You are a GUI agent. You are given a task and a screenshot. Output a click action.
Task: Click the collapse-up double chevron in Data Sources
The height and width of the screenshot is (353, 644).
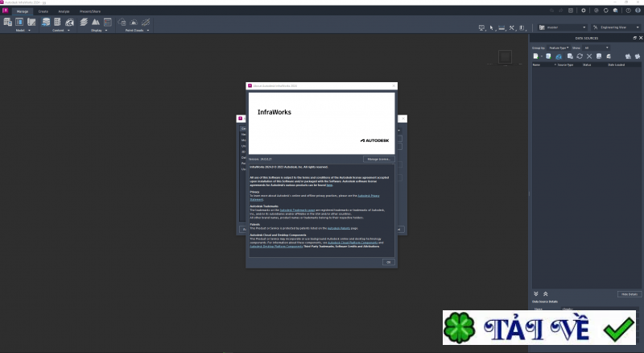[546, 293]
